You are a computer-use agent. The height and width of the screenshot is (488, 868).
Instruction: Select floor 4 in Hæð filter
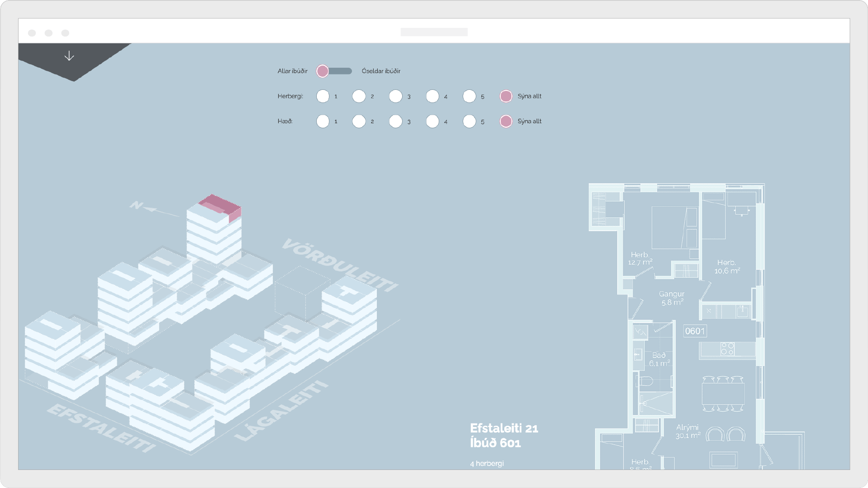point(432,121)
